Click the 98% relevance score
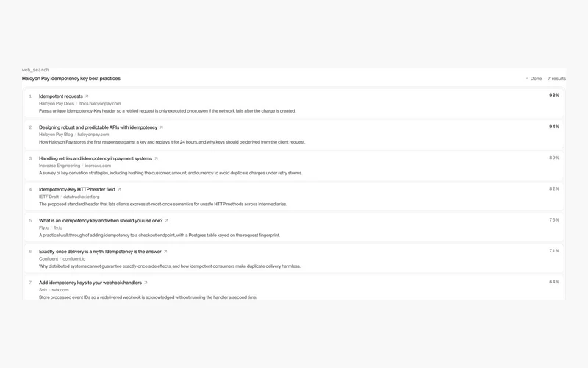The image size is (588, 368). point(554,96)
